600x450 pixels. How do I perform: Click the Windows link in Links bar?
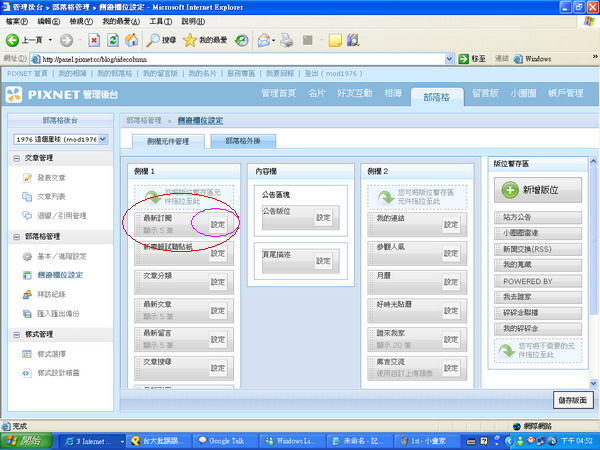[532, 59]
